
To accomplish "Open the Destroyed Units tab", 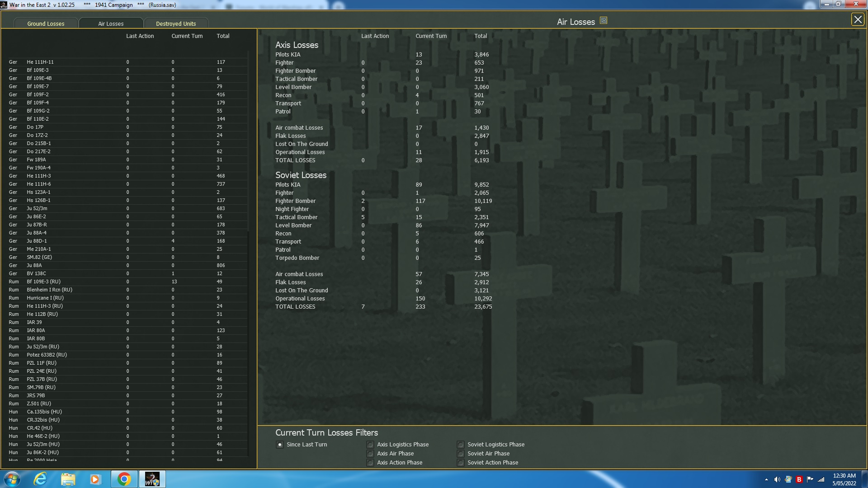I will (x=176, y=23).
